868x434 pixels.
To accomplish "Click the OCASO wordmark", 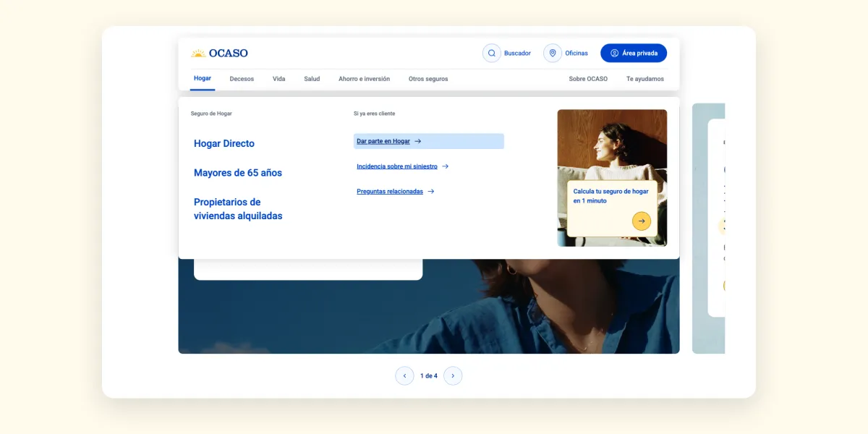I will (x=229, y=53).
